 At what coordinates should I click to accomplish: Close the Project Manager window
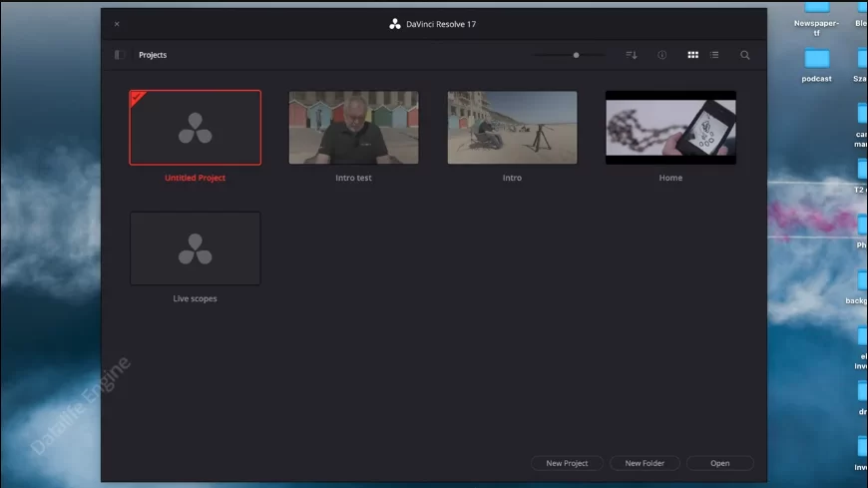tap(117, 24)
